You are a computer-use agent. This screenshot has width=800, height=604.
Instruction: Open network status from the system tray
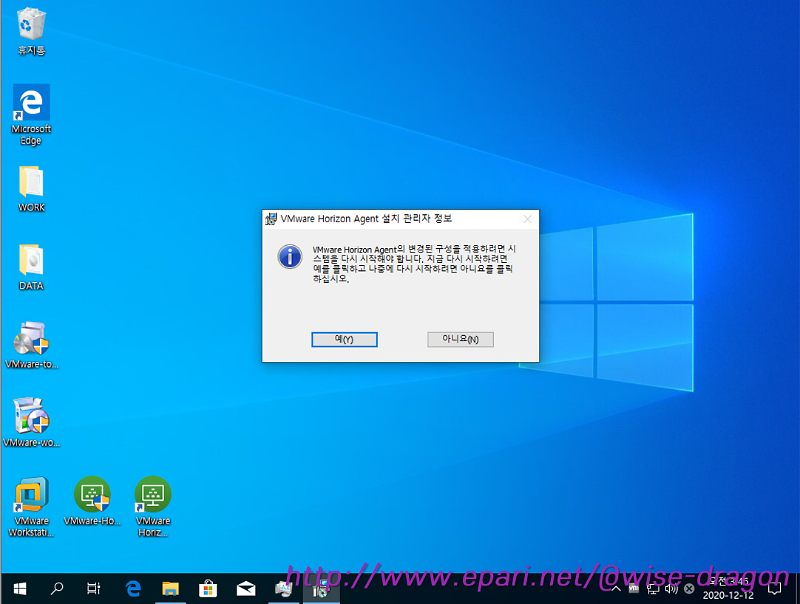[x=653, y=589]
